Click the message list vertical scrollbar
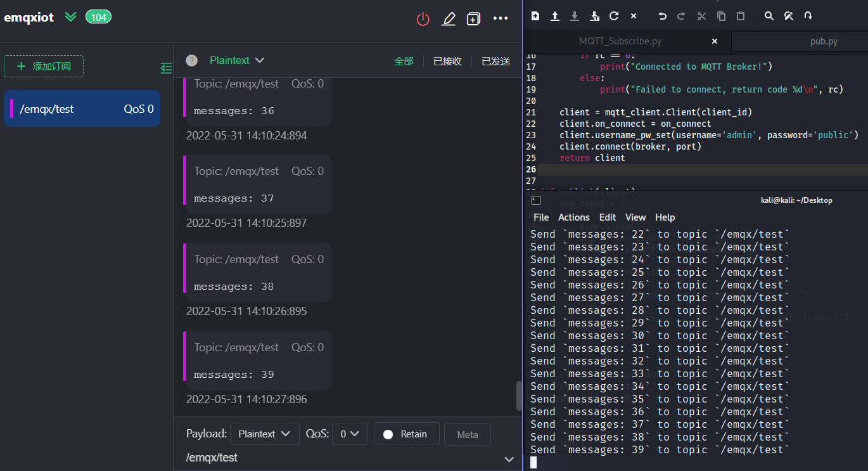The width and height of the screenshot is (868, 471). (519, 396)
